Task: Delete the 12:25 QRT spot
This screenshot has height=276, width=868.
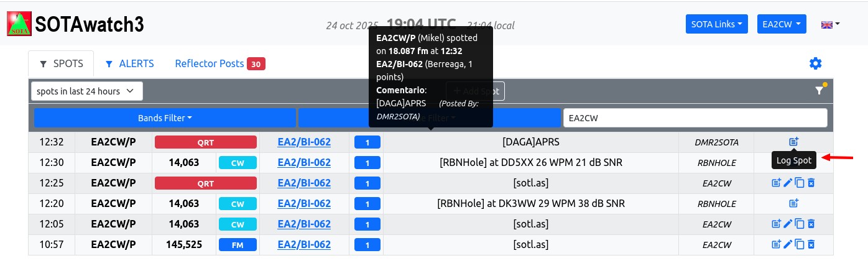Action: 811,183
